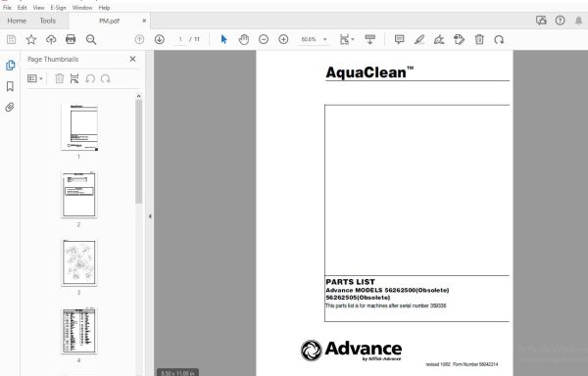Screen dimensions: 588x376
Task: Select the Highlight text pen tool
Action: [x=419, y=39]
